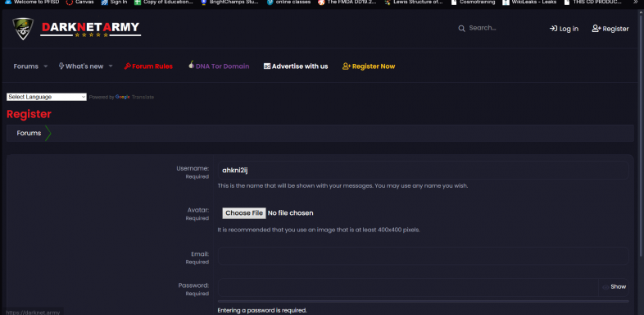Screen dimensions: 644x315
Task: Expand the Forums dropdown arrow
Action: [x=46, y=66]
